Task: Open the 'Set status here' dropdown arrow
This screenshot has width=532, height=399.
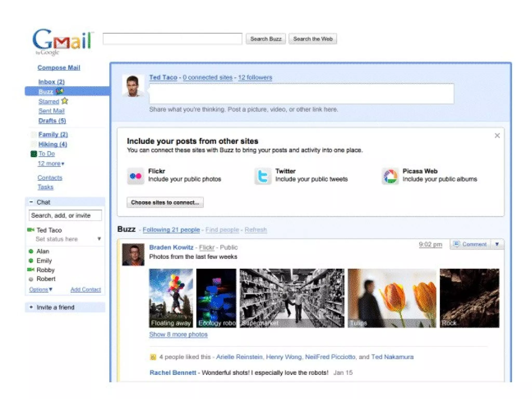Action: coord(99,238)
